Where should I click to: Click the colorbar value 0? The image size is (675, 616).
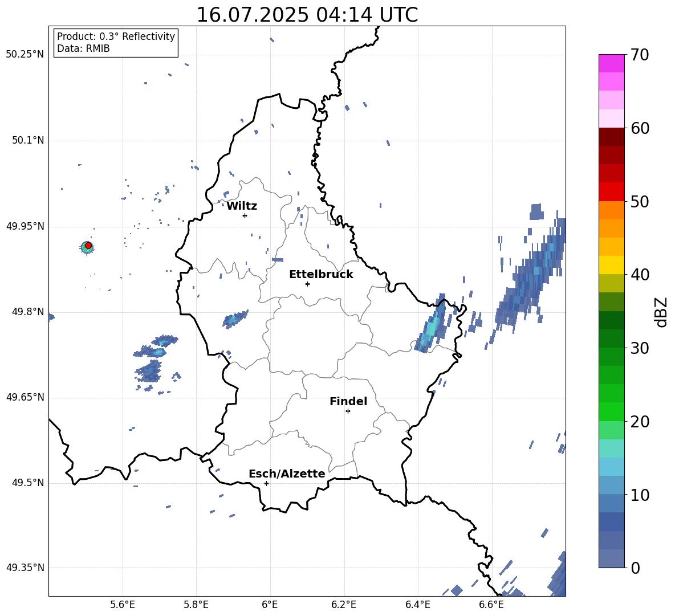tap(635, 568)
